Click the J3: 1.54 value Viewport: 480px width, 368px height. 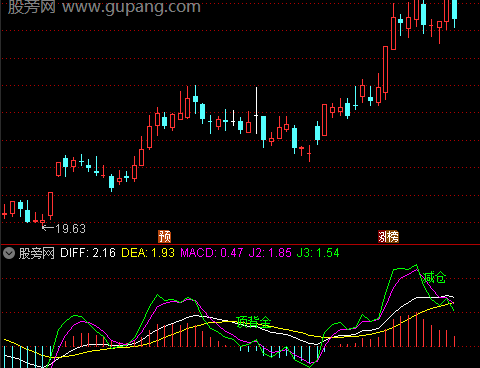[318, 253]
